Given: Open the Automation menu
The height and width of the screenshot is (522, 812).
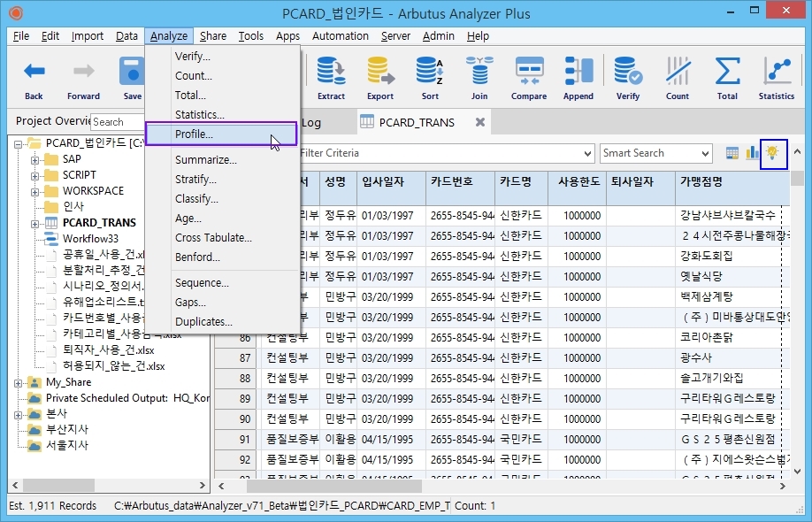Looking at the screenshot, I should click(x=341, y=36).
